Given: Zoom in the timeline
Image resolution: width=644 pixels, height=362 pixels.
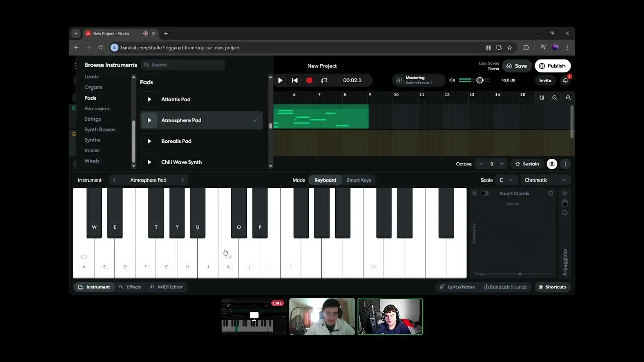Looking at the screenshot, I should [x=568, y=98].
